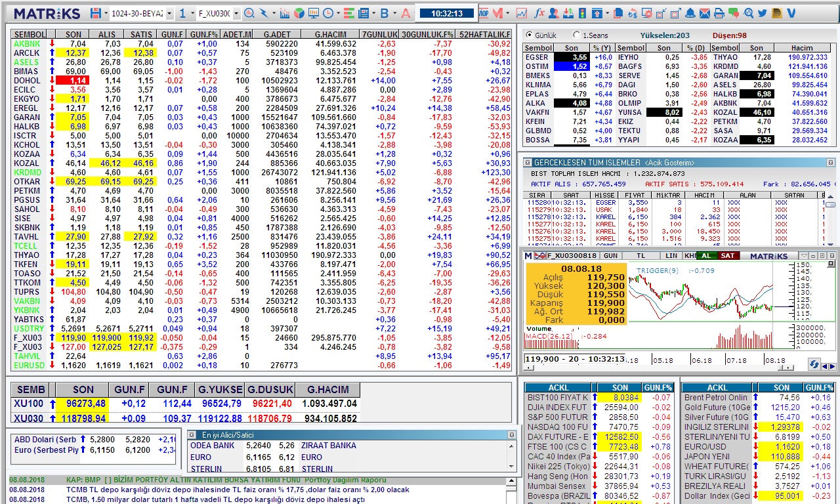This screenshot has height=504, width=840.
Task: Click the red-green horizontal bars icon
Action: tap(348, 13)
